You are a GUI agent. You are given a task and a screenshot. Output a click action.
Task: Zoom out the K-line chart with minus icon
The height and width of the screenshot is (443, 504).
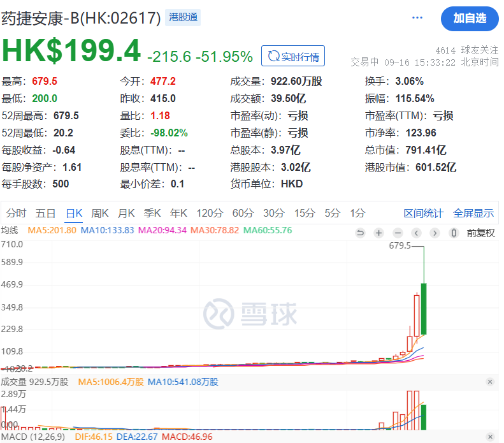[398, 233]
